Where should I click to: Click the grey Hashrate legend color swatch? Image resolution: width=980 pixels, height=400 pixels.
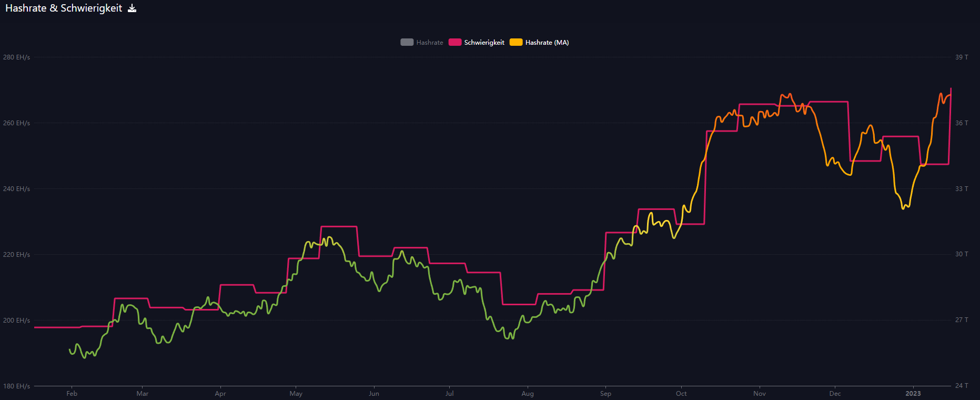(x=407, y=43)
